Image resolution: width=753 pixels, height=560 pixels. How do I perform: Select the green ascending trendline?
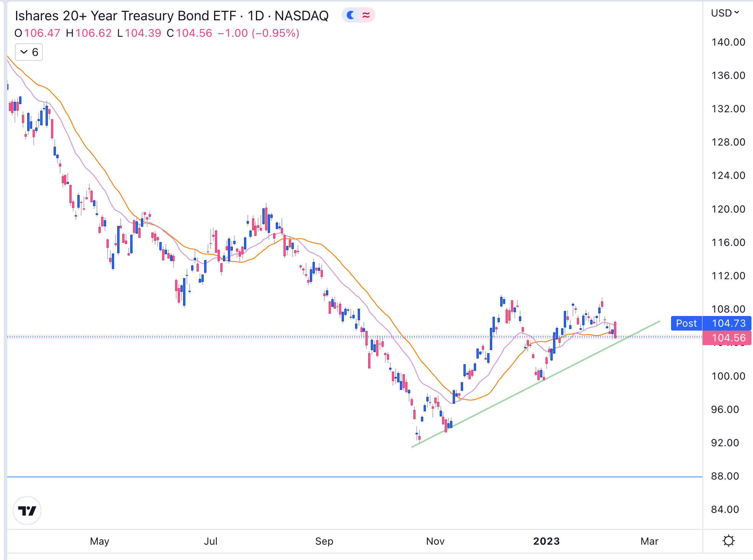[x=536, y=383]
